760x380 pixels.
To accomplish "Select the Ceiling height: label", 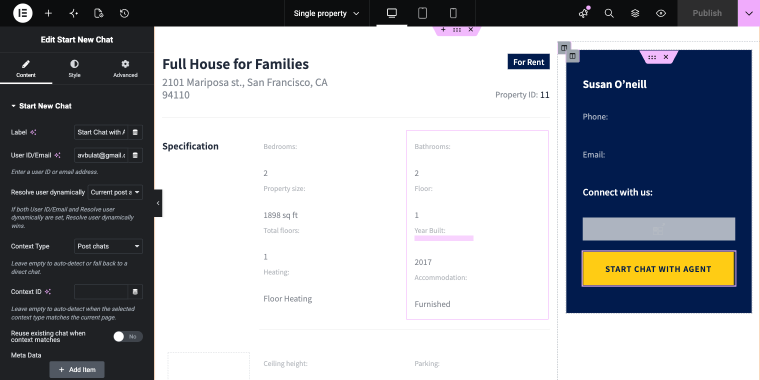I will (x=285, y=364).
